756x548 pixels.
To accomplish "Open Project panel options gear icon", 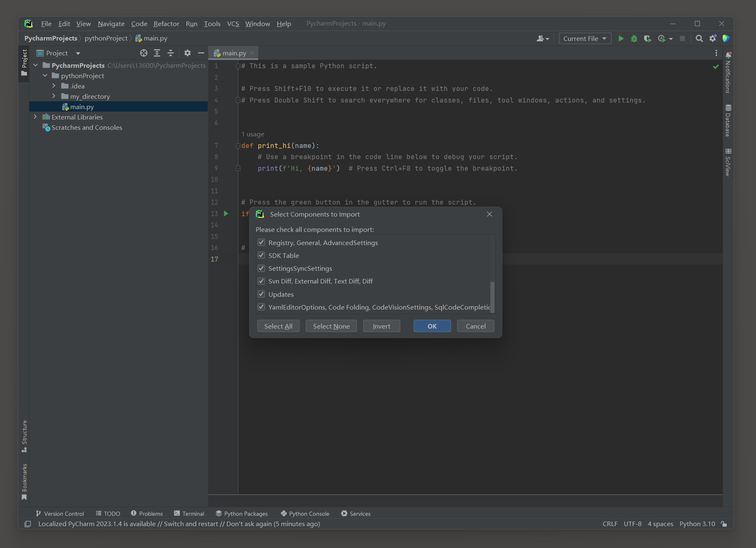I will (188, 53).
